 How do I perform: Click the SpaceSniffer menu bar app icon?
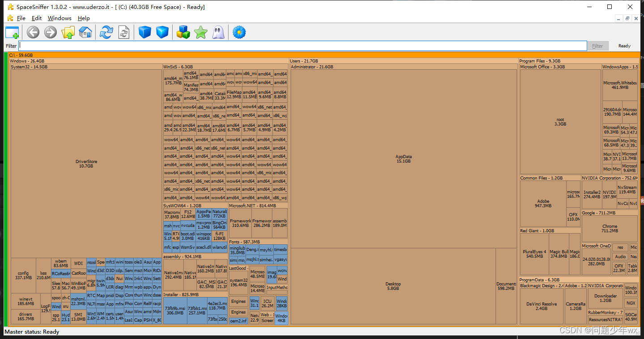pyautogui.click(x=10, y=18)
